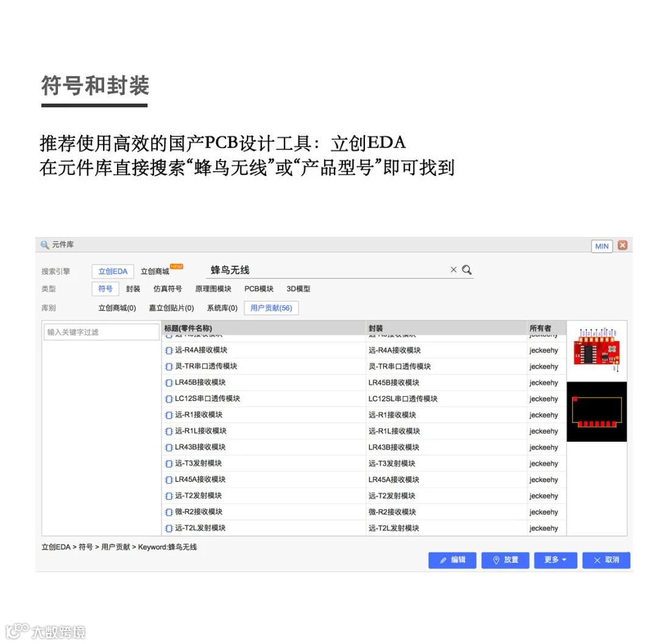Sort by 封装 column header

tap(447, 328)
